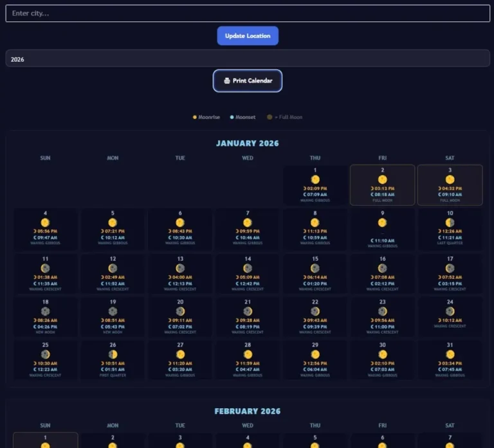Image resolution: width=494 pixels, height=448 pixels.
Task: Click moonrise time 12:56 PM on January 29
Action: pos(315,363)
